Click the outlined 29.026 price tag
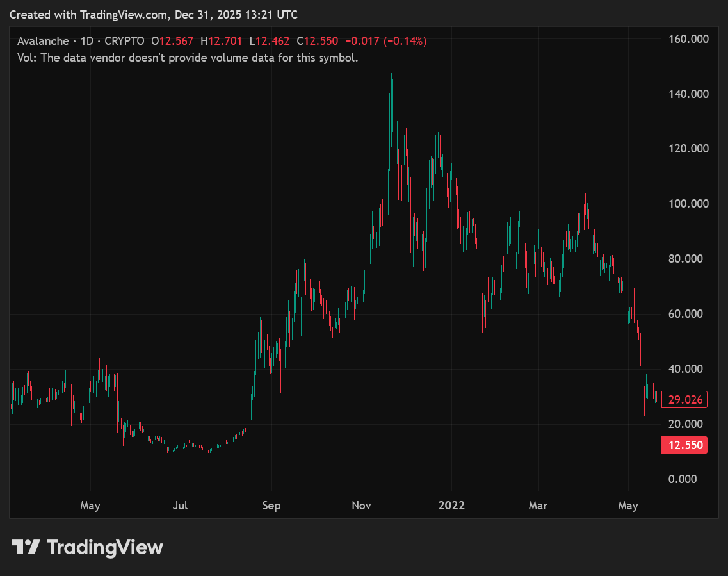Screen dimensions: 728x576 coord(684,400)
